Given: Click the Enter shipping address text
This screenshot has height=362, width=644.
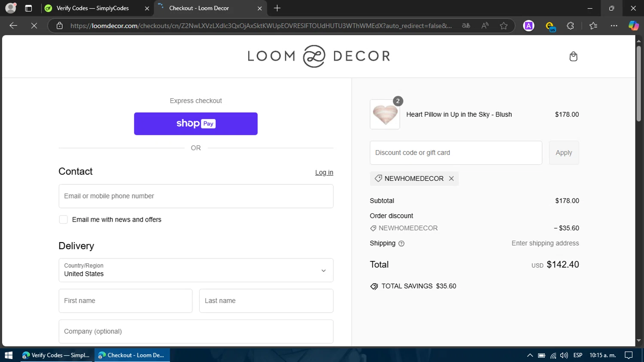Looking at the screenshot, I should (545, 243).
